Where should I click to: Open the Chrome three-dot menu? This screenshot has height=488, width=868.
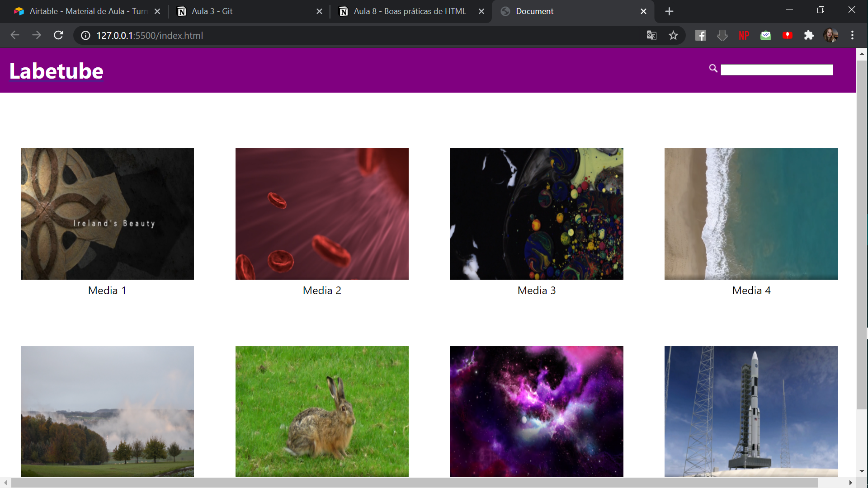pyautogui.click(x=852, y=35)
